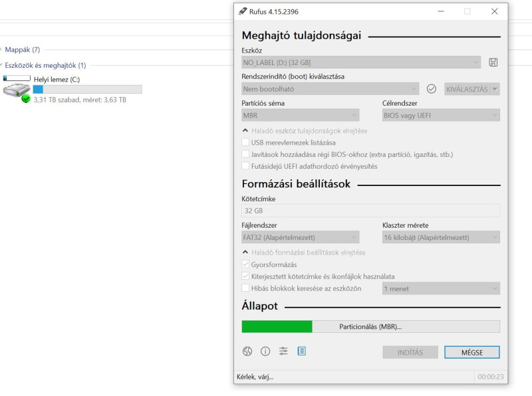The width and height of the screenshot is (532, 396).
Task: Click the 00:00:23 elapsed timer
Action: tap(491, 377)
